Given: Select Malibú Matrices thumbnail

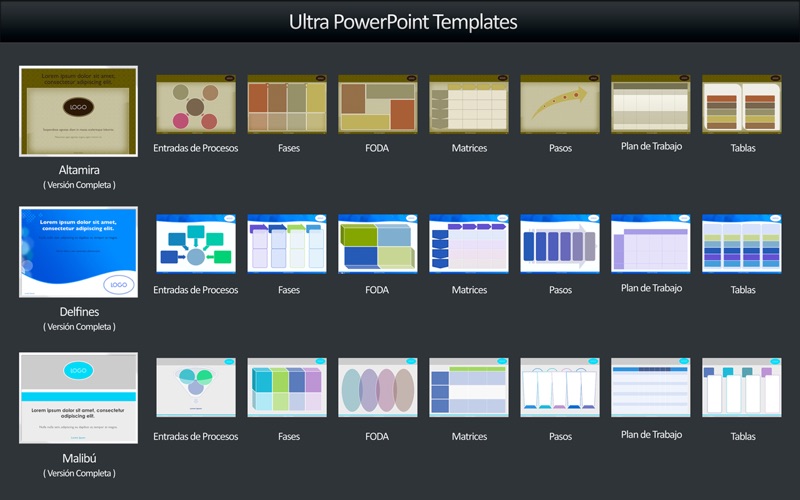Looking at the screenshot, I should (469, 388).
